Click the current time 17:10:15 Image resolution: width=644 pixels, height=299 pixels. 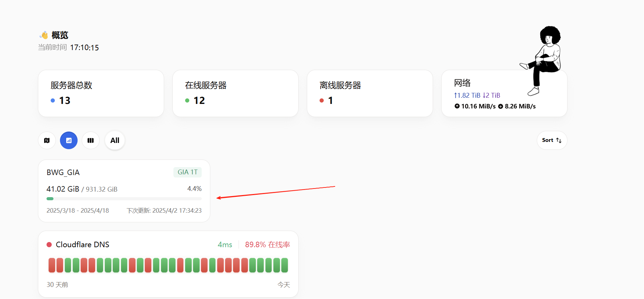point(84,48)
